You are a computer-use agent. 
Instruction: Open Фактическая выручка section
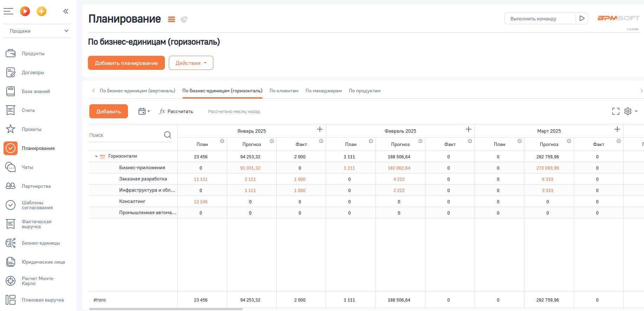pos(37,224)
